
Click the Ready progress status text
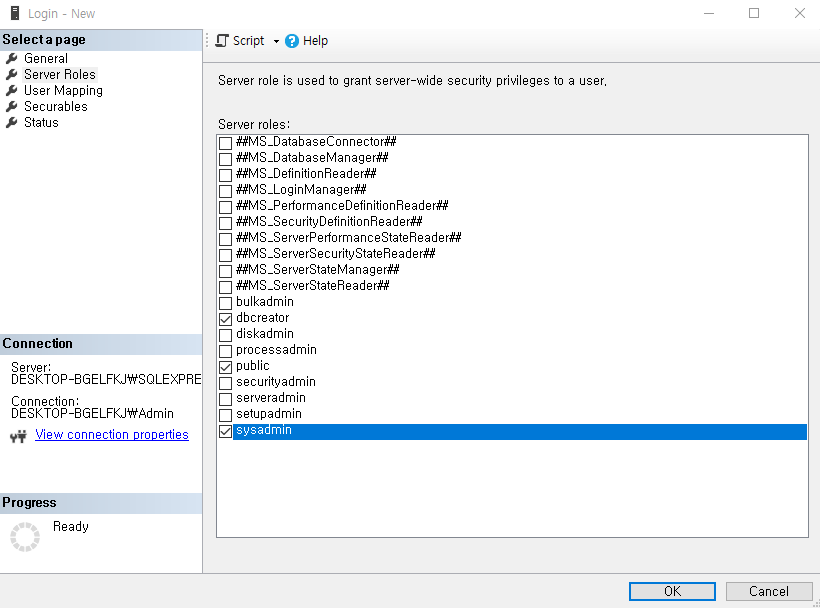[71, 526]
